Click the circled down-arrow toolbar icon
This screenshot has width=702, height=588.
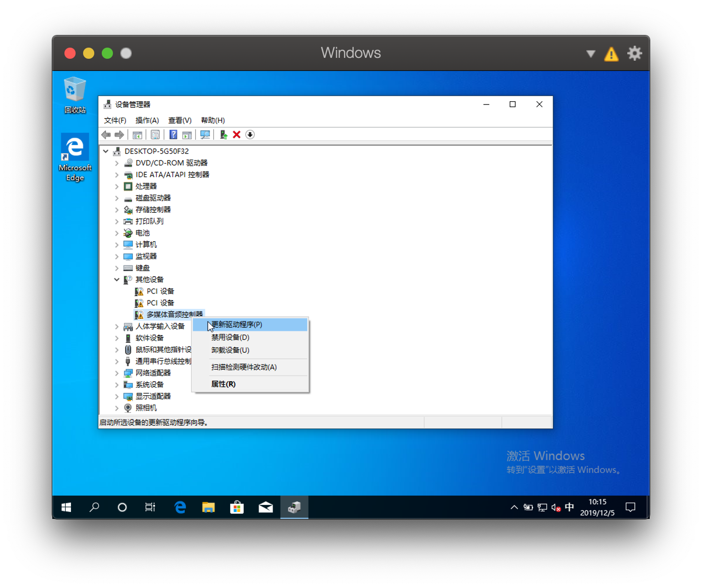point(250,135)
